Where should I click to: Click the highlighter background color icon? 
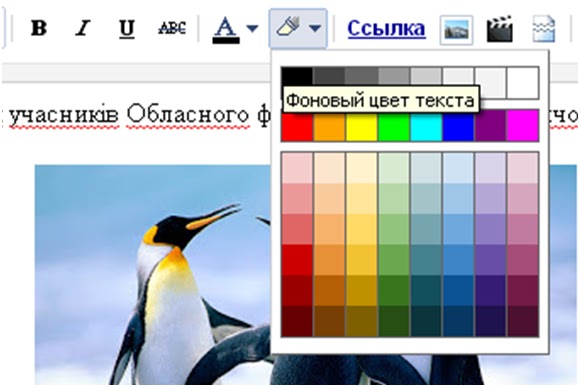coord(288,27)
